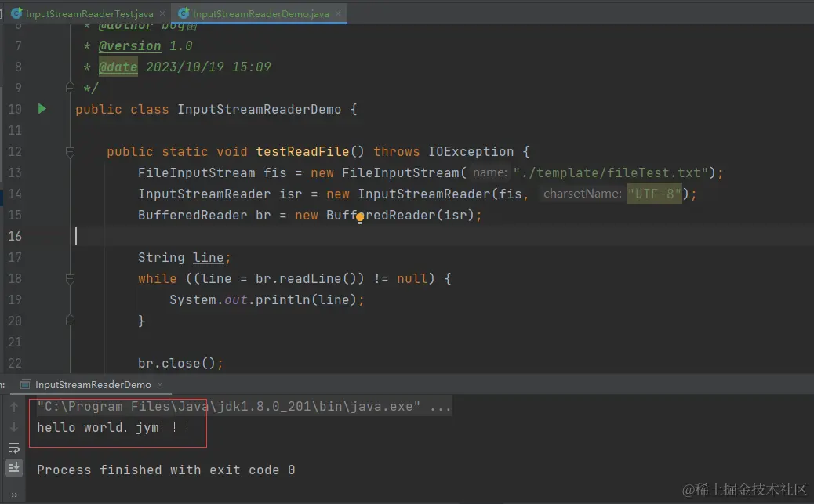Click the br.close() statement on line 22
The image size is (814, 504).
(180, 364)
